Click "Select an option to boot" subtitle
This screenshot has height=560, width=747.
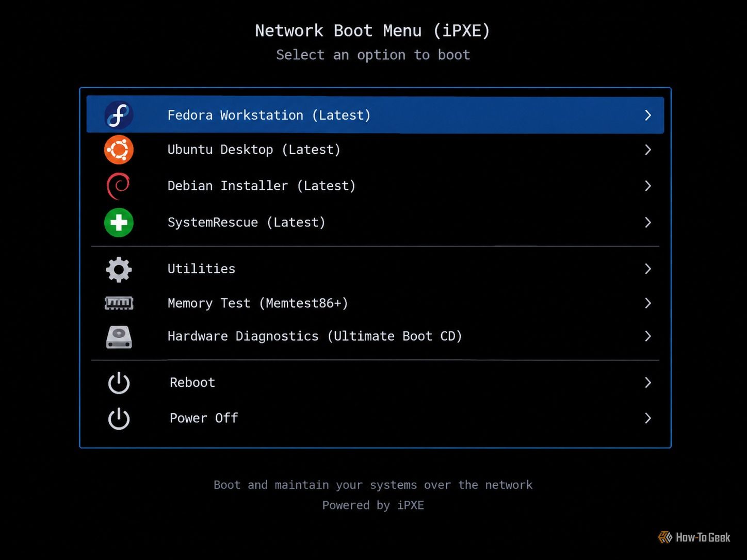point(373,55)
